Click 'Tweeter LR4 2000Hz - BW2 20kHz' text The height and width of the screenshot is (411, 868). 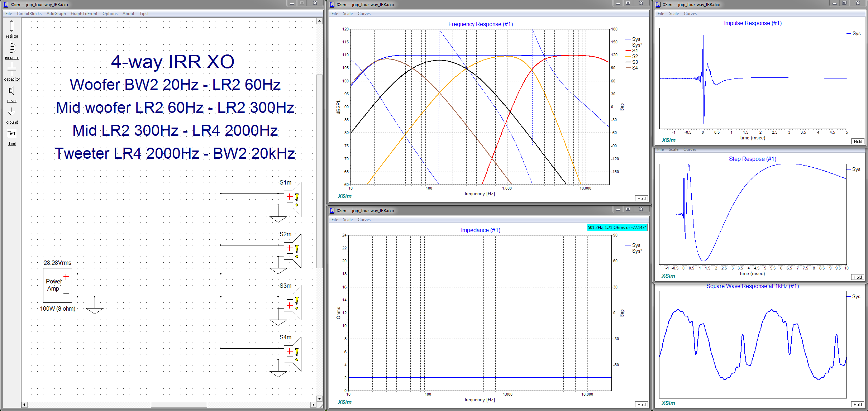[175, 153]
